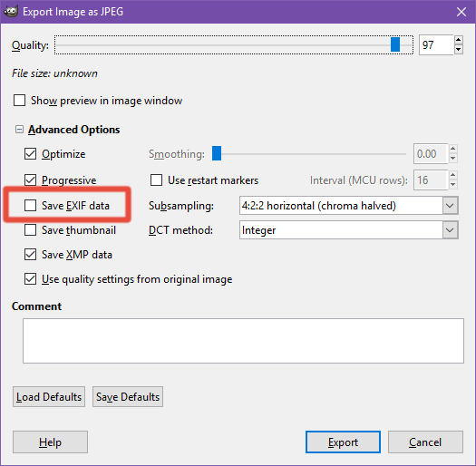This screenshot has height=466, width=476.
Task: Click the Smoothing value field 0.00
Action: (x=431, y=154)
